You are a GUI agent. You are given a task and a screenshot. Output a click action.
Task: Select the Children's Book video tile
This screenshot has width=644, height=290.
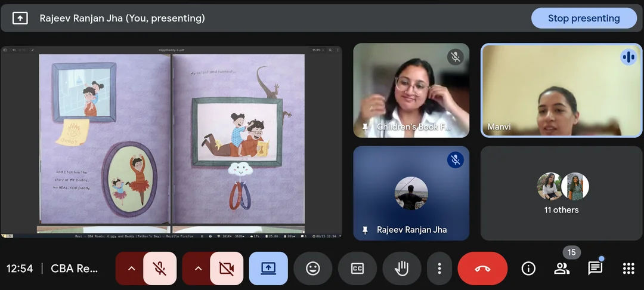point(411,90)
